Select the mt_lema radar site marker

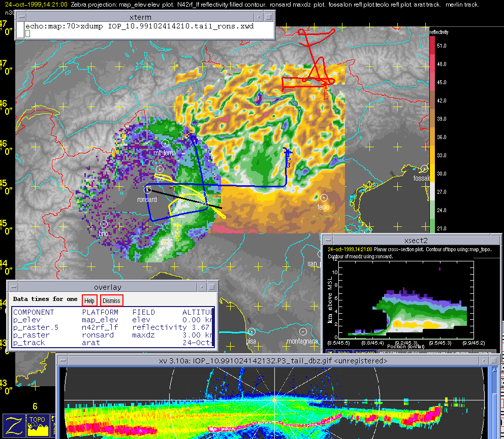[165, 144]
